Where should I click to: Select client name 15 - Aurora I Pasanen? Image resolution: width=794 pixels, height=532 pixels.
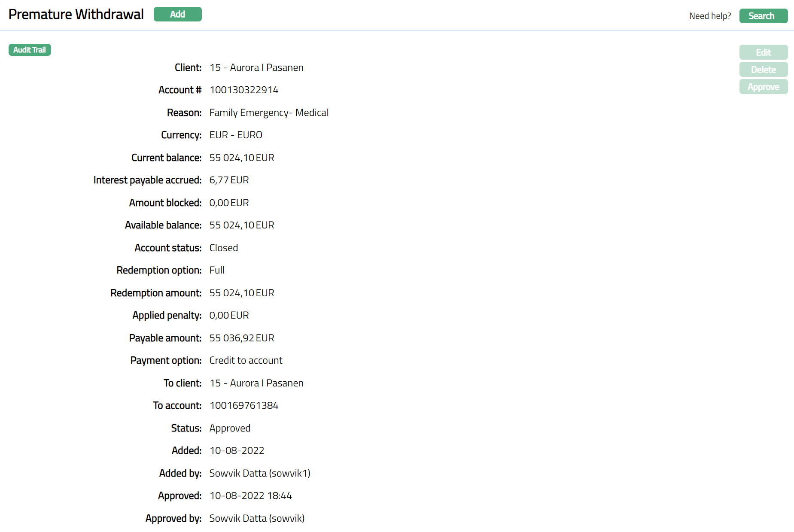click(256, 67)
